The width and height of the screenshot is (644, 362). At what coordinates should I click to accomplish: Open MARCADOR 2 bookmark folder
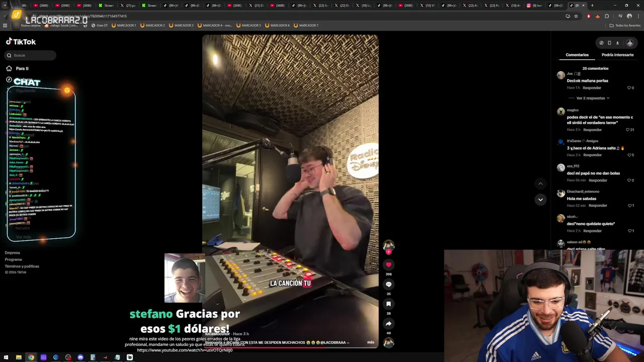tap(152, 25)
